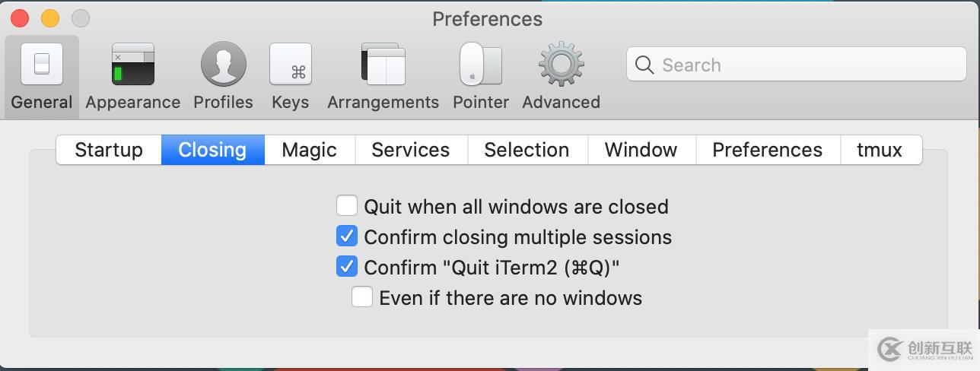Click the magnifying glass search icon

coord(644,65)
